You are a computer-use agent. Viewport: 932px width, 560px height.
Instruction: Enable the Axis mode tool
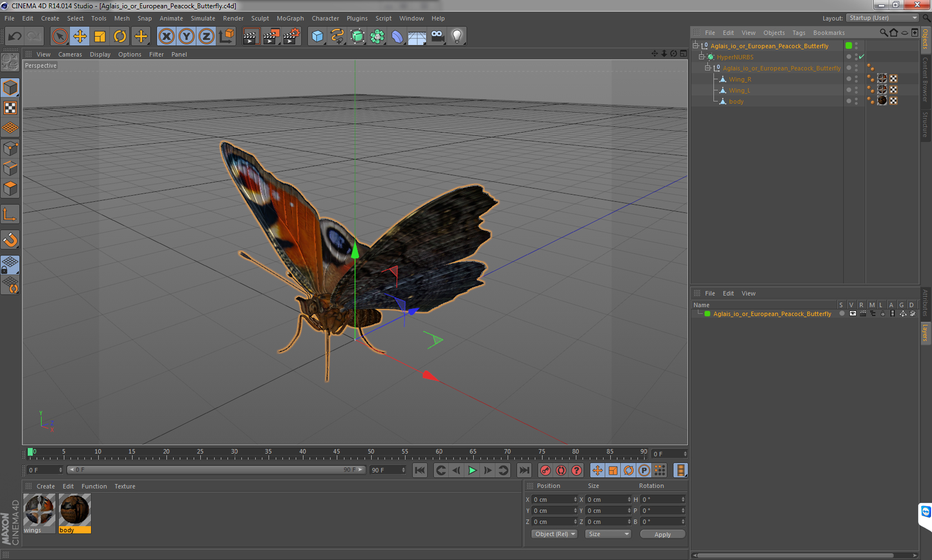tap(11, 215)
